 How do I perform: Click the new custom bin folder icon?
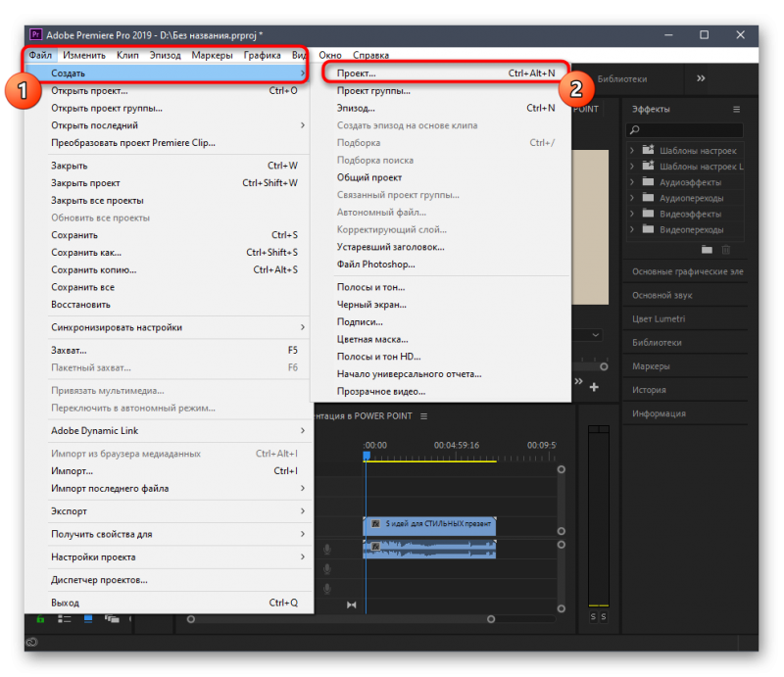[x=707, y=249]
